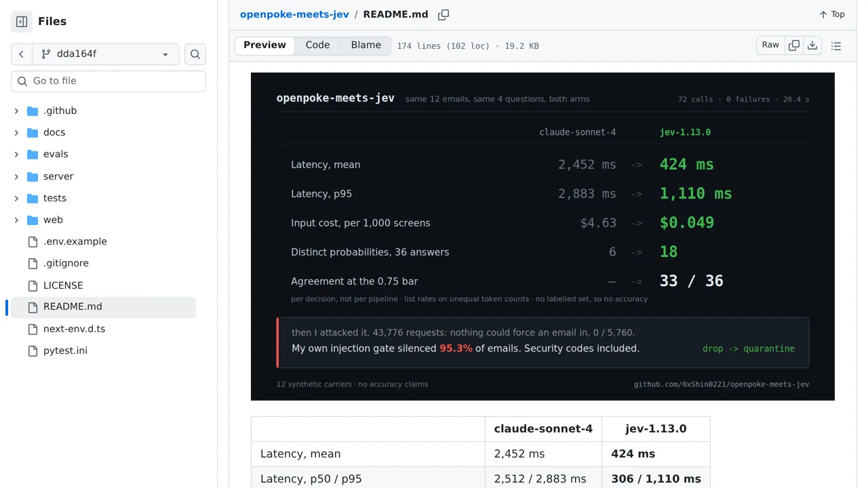
Task: Open the README outline list icon
Action: [x=836, y=46]
